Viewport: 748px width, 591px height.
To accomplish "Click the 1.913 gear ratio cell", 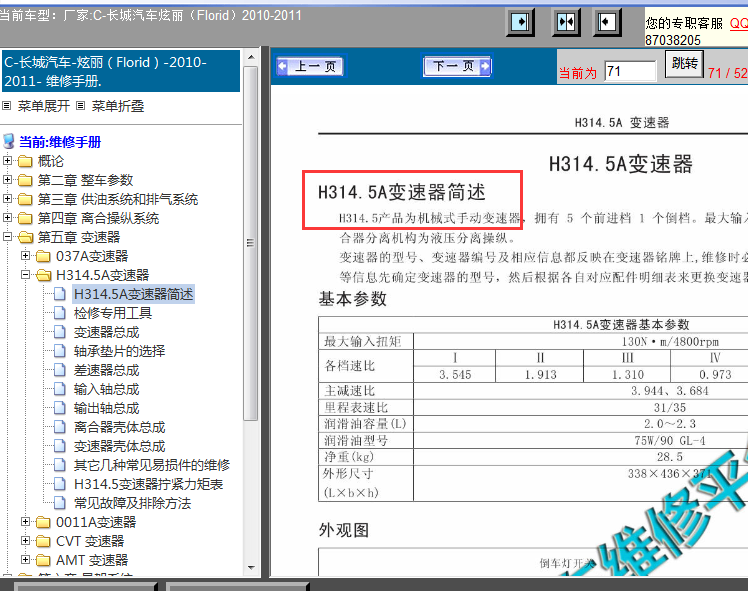I will coord(540,374).
